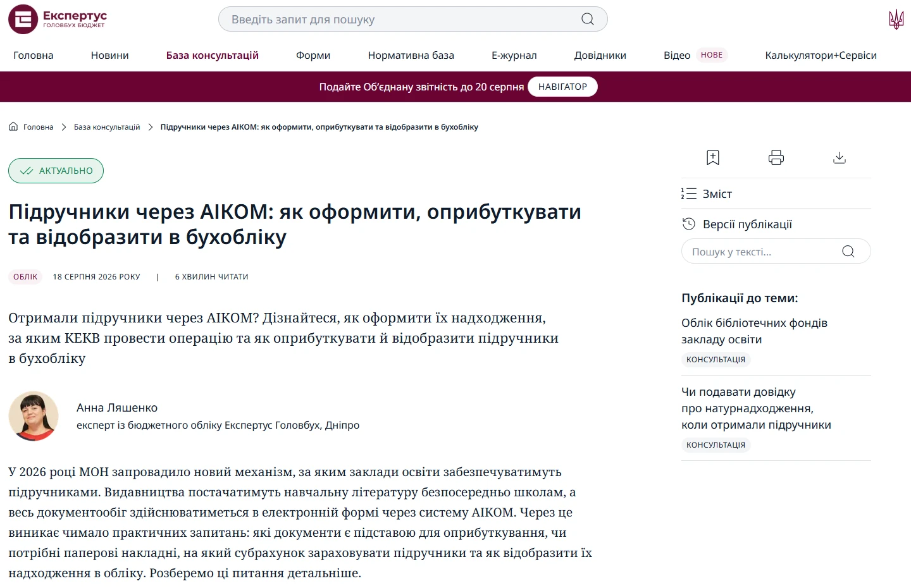The image size is (911, 588).
Task: Open the Новини section
Action: [x=110, y=55]
